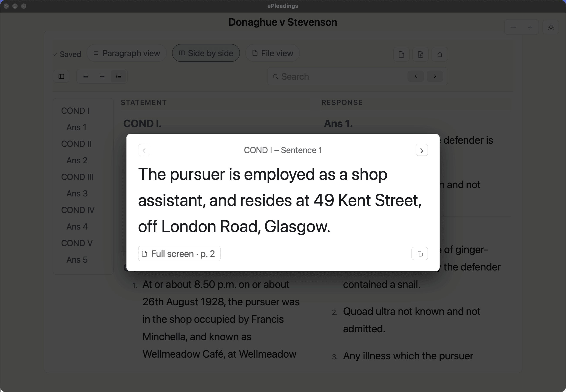Toggle light/dark theme sun icon
The width and height of the screenshot is (566, 392).
[x=551, y=27]
